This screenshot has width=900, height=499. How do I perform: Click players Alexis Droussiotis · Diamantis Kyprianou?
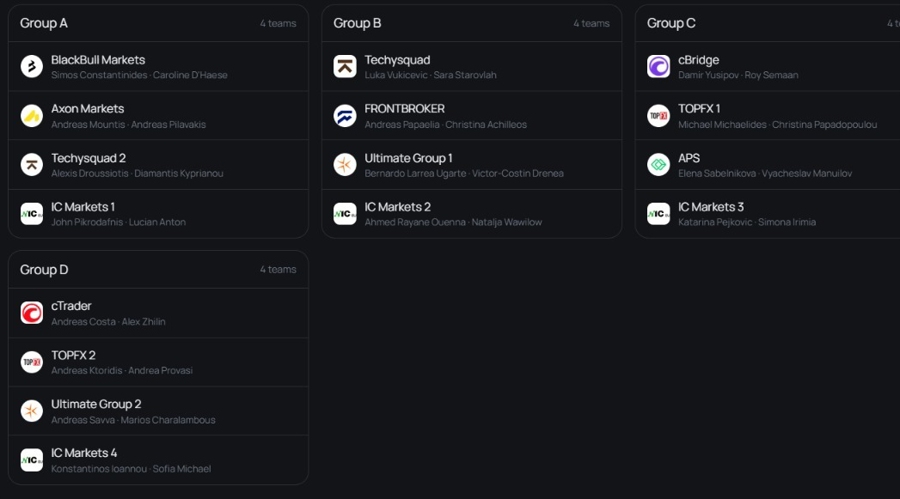click(137, 173)
